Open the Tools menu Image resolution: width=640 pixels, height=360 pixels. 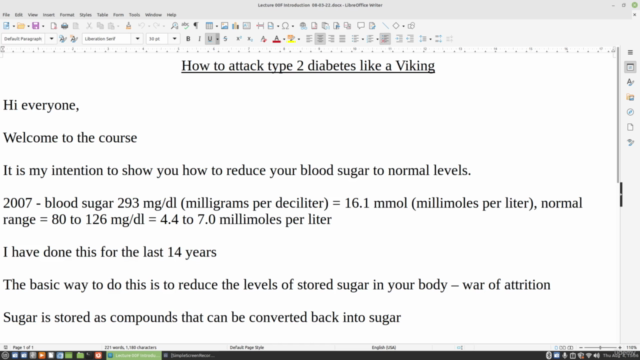(x=134, y=15)
